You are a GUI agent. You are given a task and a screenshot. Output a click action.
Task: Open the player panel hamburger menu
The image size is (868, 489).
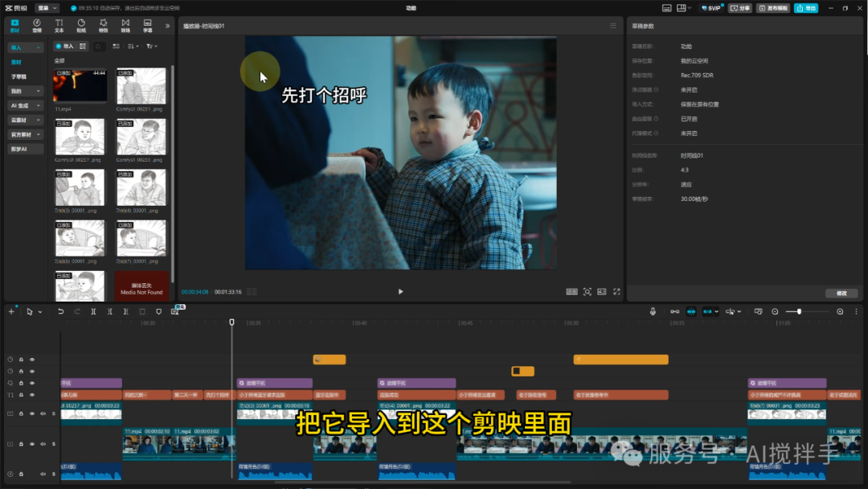612,26
